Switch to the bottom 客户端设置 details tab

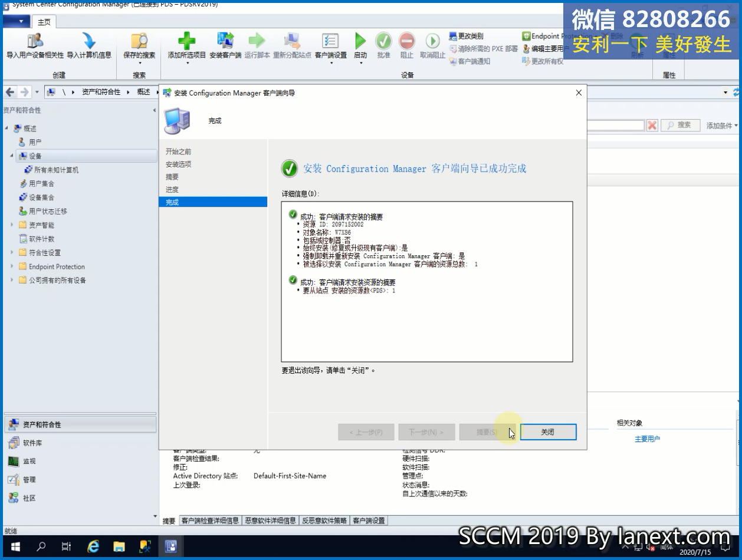pos(369,521)
